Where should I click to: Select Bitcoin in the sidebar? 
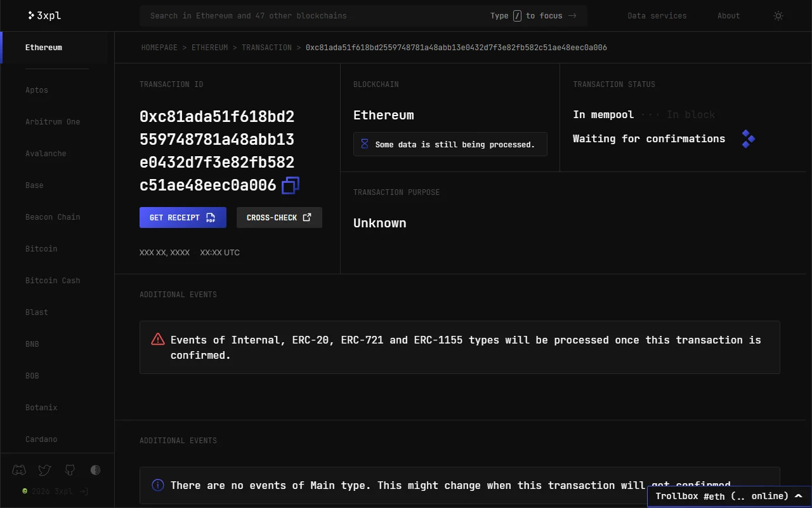coord(41,249)
